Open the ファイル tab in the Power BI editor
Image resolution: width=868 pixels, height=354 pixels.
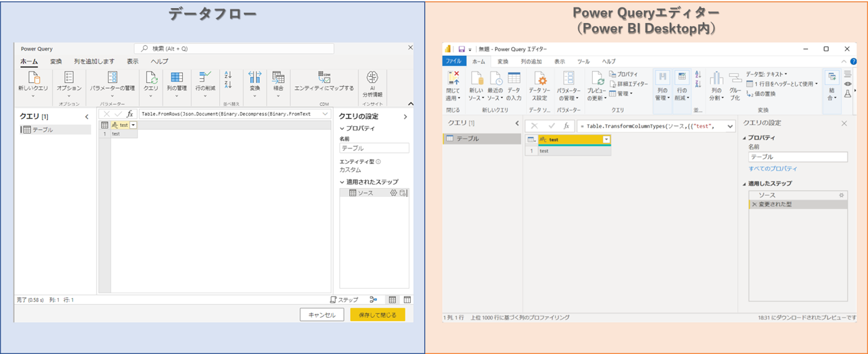pos(453,61)
